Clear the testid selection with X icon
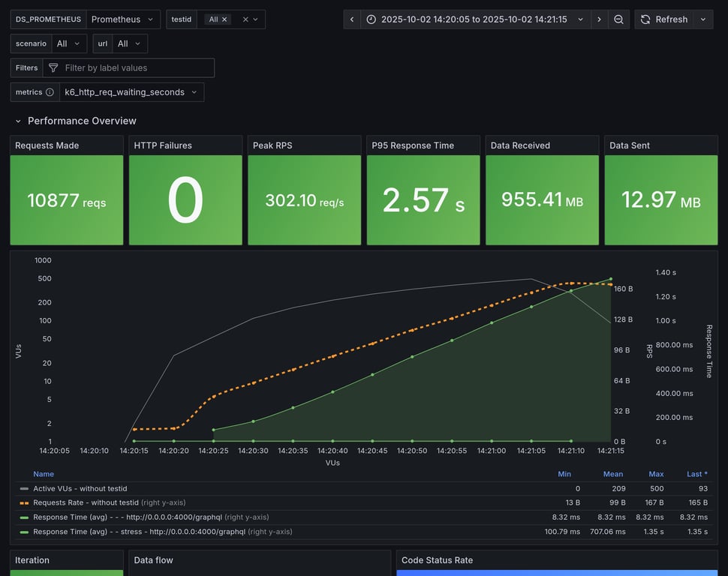This screenshot has height=576, width=728. (x=245, y=19)
